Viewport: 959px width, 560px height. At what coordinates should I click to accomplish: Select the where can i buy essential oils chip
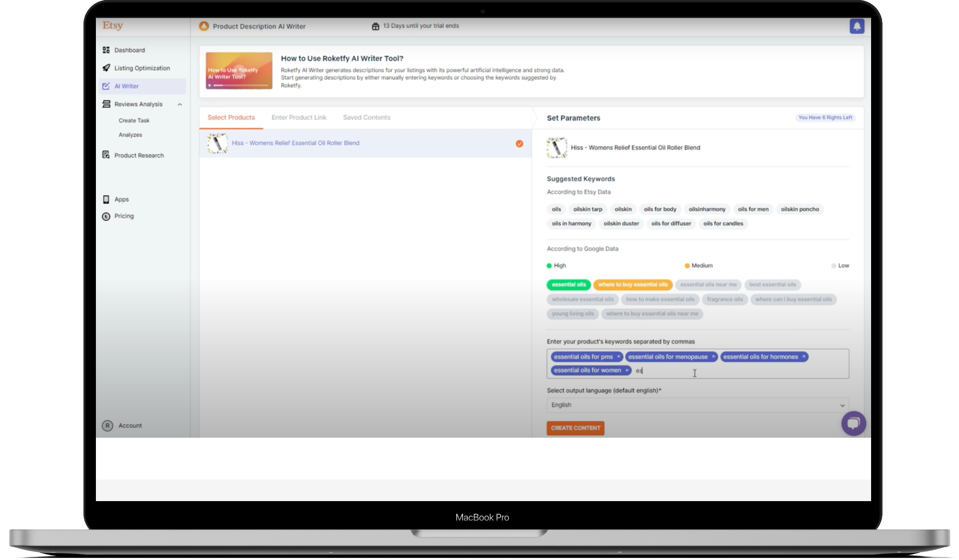[x=794, y=299]
